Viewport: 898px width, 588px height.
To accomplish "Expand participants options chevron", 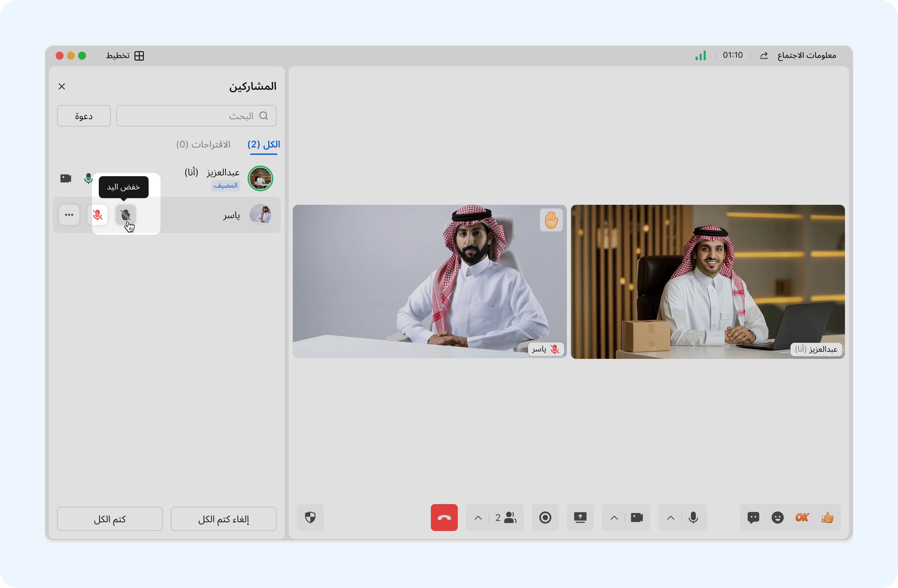I will [x=478, y=518].
